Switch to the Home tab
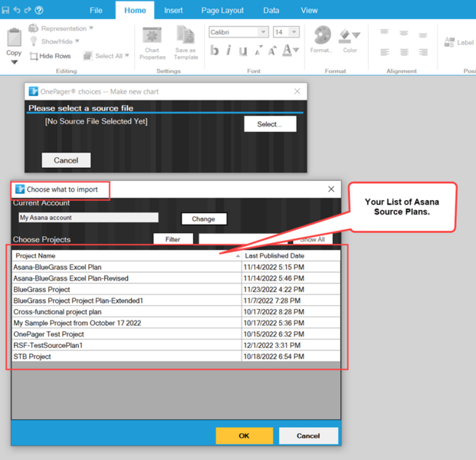Image resolution: width=476 pixels, height=460 pixels. [x=135, y=10]
